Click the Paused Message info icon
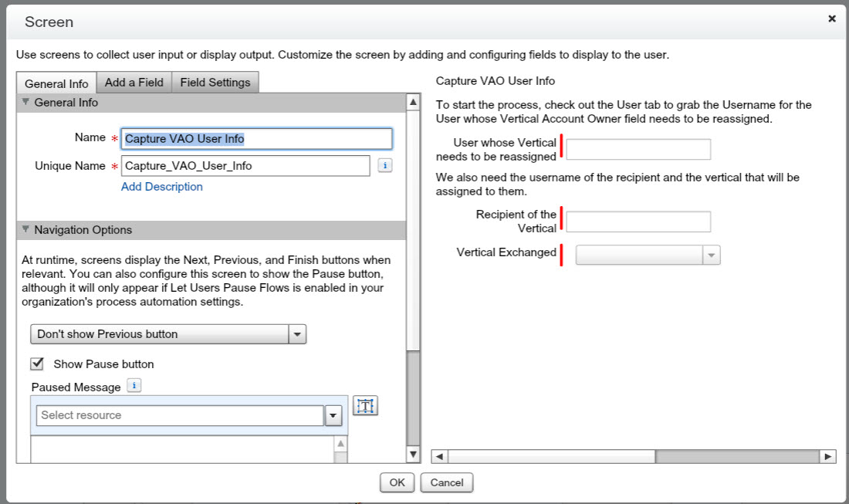Image resolution: width=849 pixels, height=504 pixels. tap(134, 386)
